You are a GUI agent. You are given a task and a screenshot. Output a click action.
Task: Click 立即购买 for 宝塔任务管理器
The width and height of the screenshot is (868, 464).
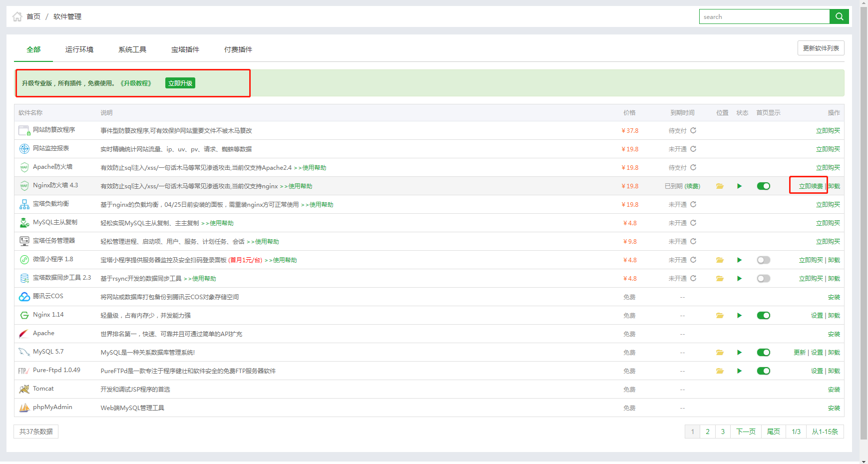[x=828, y=241]
